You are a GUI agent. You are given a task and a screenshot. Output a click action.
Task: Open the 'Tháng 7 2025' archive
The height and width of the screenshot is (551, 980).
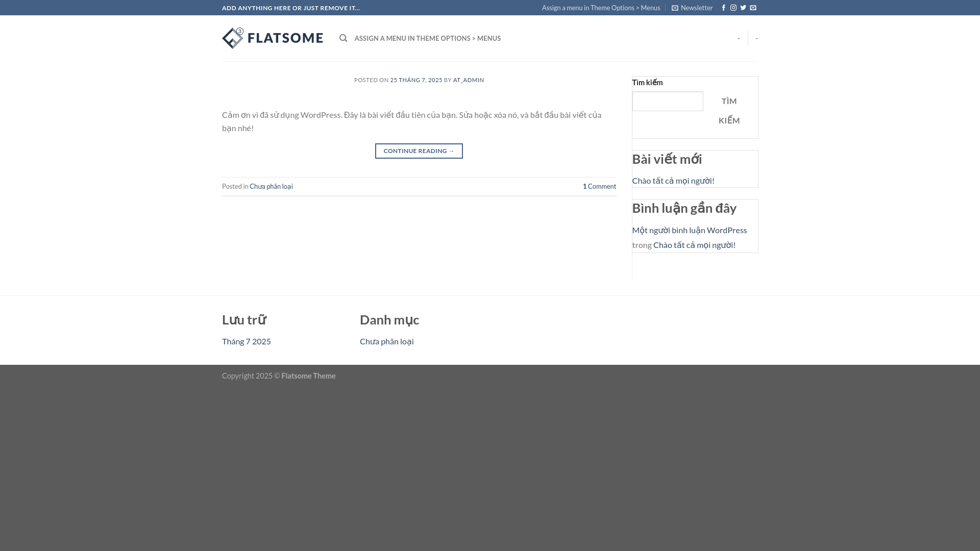point(247,341)
